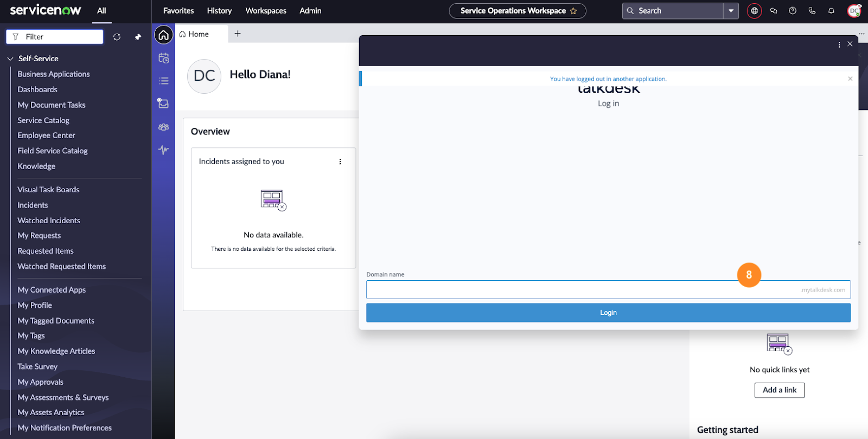Favorite Service Operations Workspace with the star
868x439 pixels.
click(x=573, y=11)
